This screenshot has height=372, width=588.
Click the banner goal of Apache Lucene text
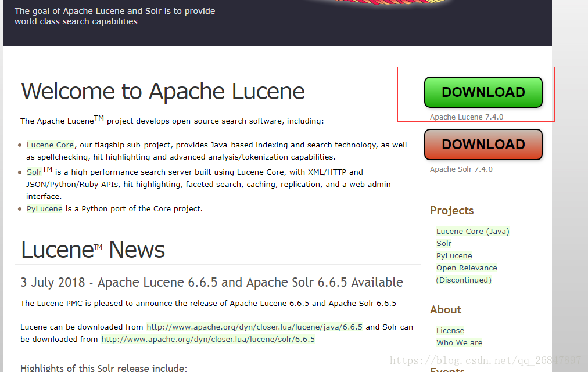click(x=114, y=16)
